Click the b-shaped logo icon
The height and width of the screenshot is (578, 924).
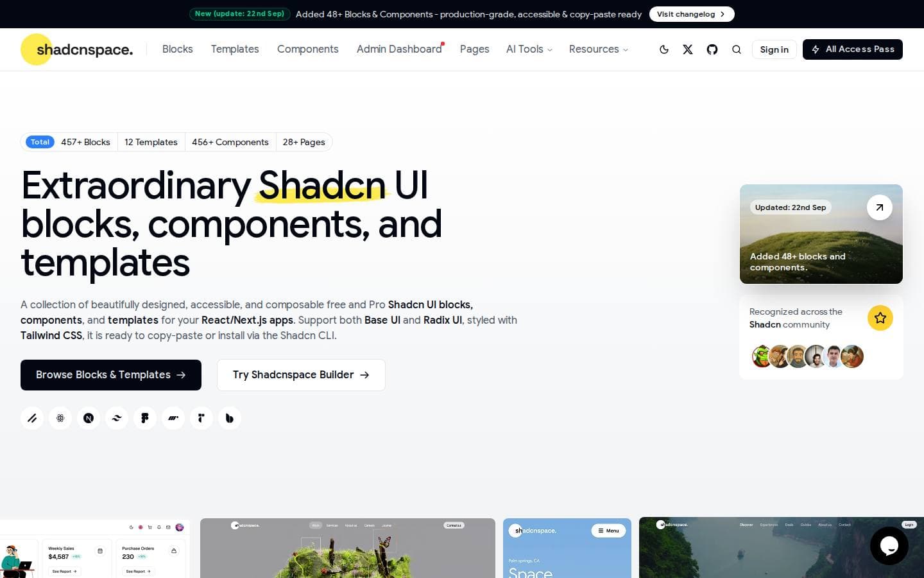tap(230, 418)
